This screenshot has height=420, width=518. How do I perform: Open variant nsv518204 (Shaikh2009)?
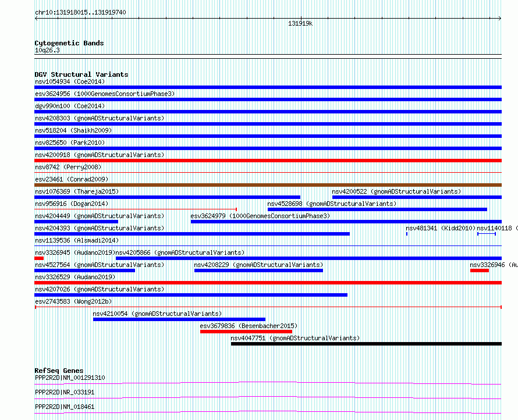point(73,130)
